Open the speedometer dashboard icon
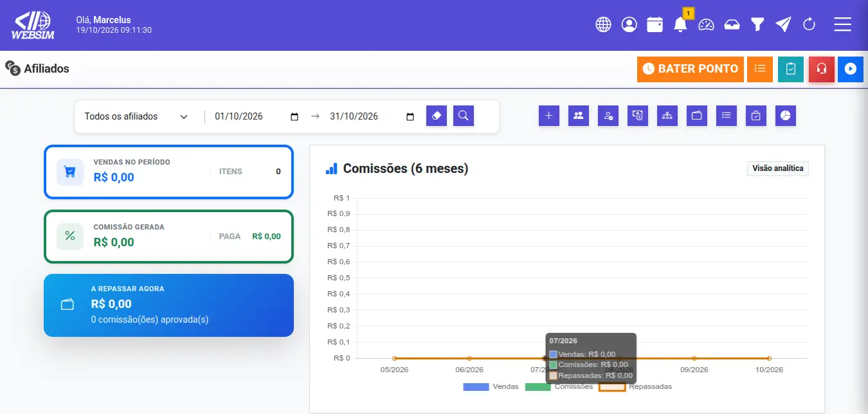 tap(707, 24)
